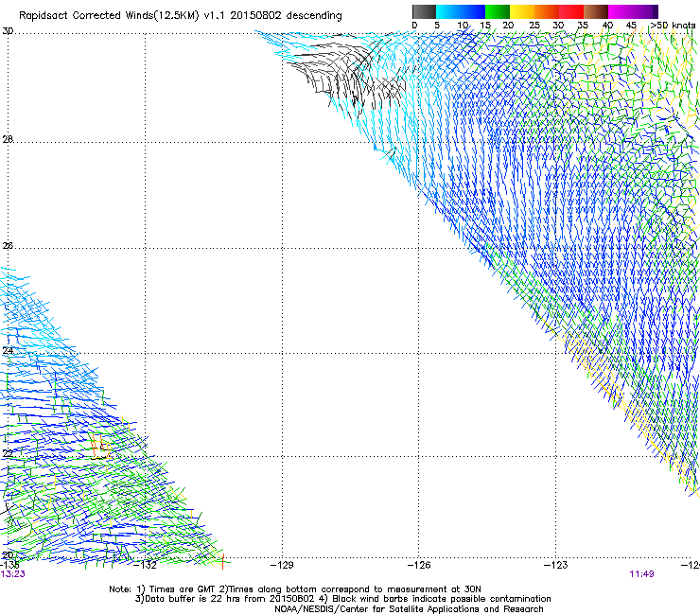This screenshot has height=615, width=700.
Task: Click the cyan-to-blue 5-15 knots legend segment
Action: tap(461, 11)
